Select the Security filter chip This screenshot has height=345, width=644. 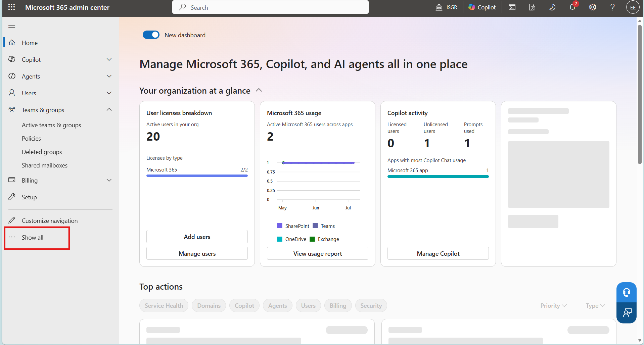[x=371, y=305]
